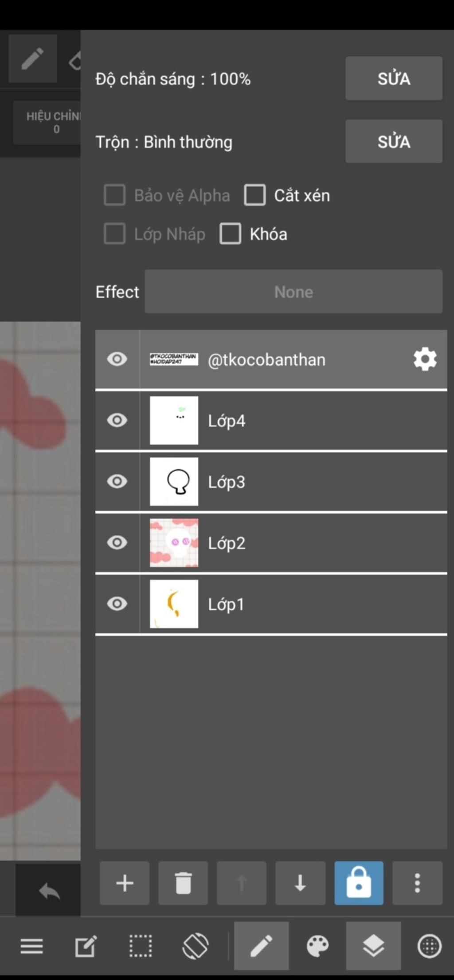
Task: Open the color palette icon
Action: click(317, 946)
